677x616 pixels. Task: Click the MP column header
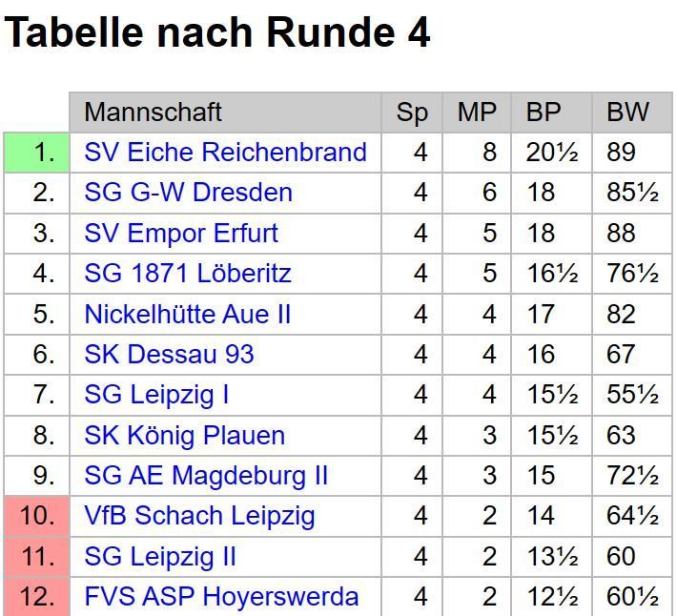click(477, 113)
